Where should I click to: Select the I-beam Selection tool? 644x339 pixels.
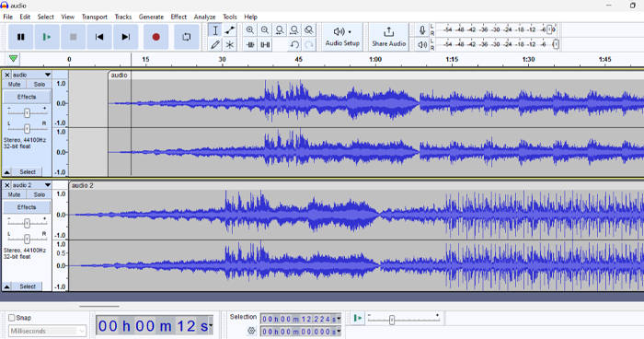(215, 30)
